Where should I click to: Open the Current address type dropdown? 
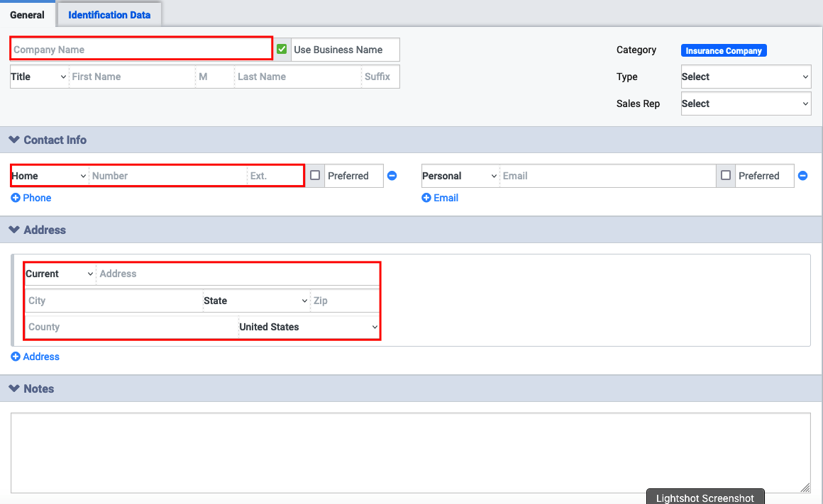click(x=60, y=274)
